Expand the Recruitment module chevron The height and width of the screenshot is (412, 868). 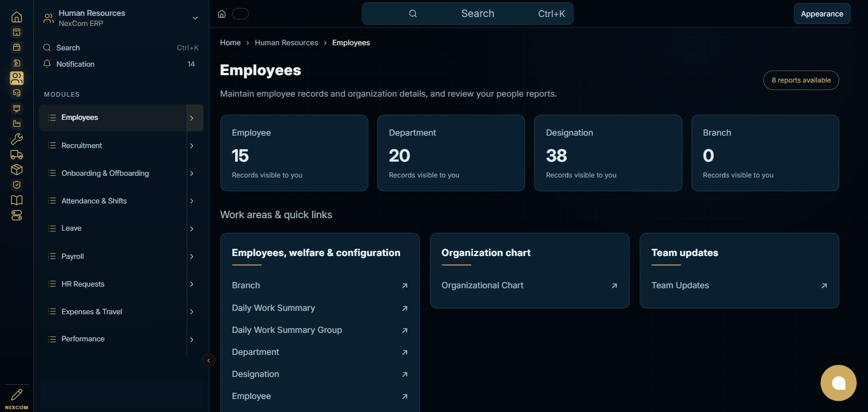click(192, 146)
